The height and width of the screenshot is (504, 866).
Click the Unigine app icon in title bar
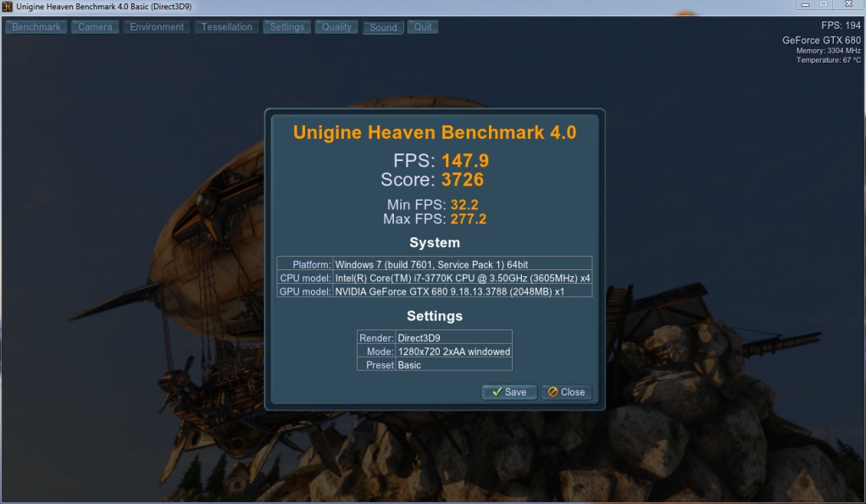click(8, 7)
